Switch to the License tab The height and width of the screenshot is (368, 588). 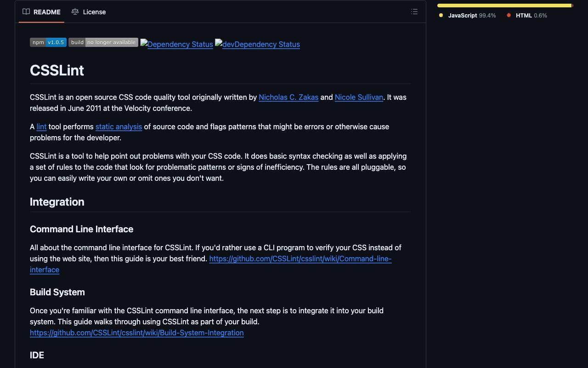[89, 12]
